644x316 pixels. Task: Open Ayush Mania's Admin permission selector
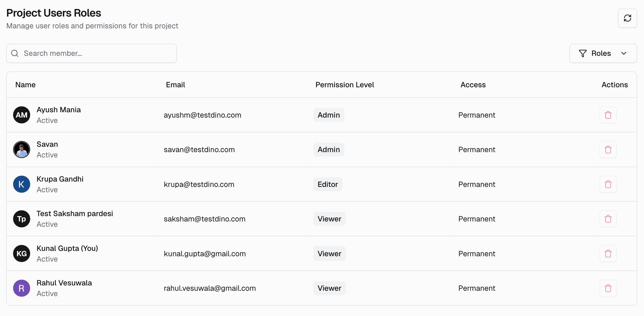[x=328, y=115]
